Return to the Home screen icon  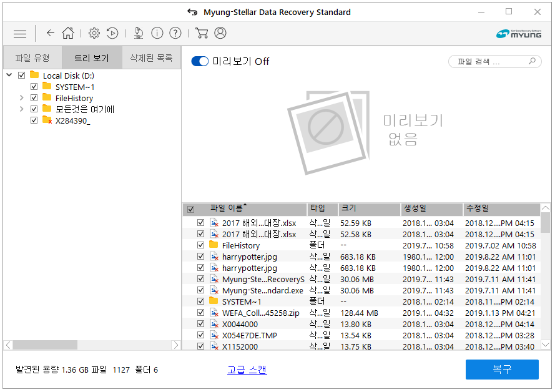68,33
